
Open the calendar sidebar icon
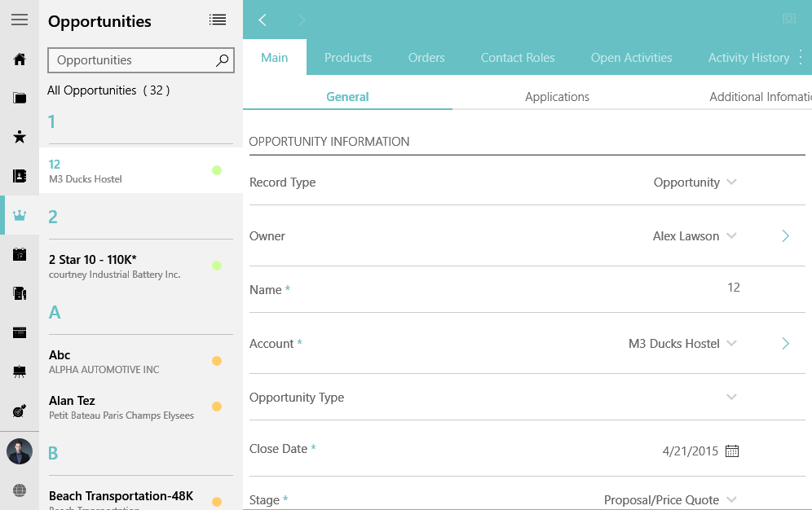point(20,254)
